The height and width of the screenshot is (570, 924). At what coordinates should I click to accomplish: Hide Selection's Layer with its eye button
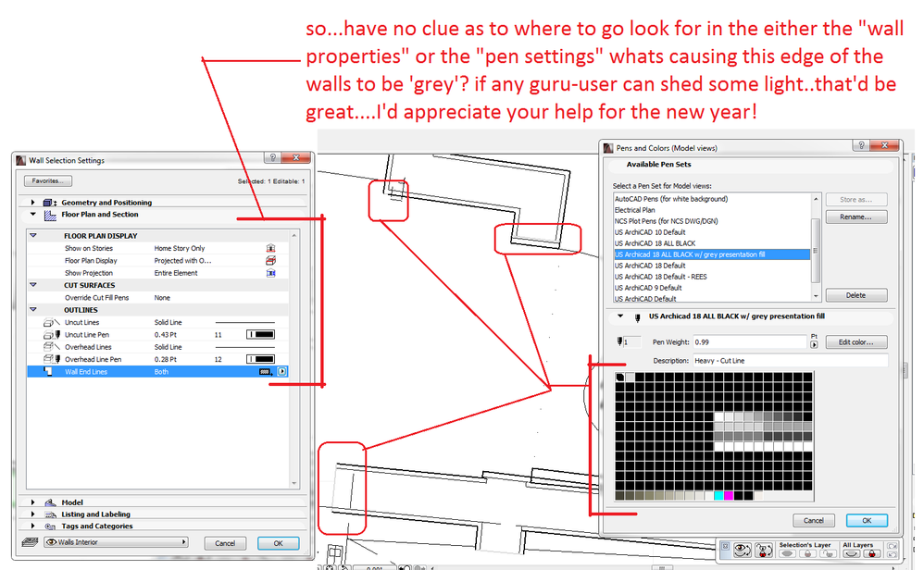coord(787,553)
